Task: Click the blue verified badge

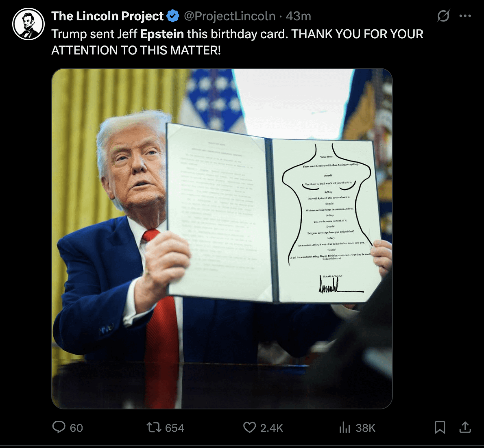Action: click(x=173, y=16)
